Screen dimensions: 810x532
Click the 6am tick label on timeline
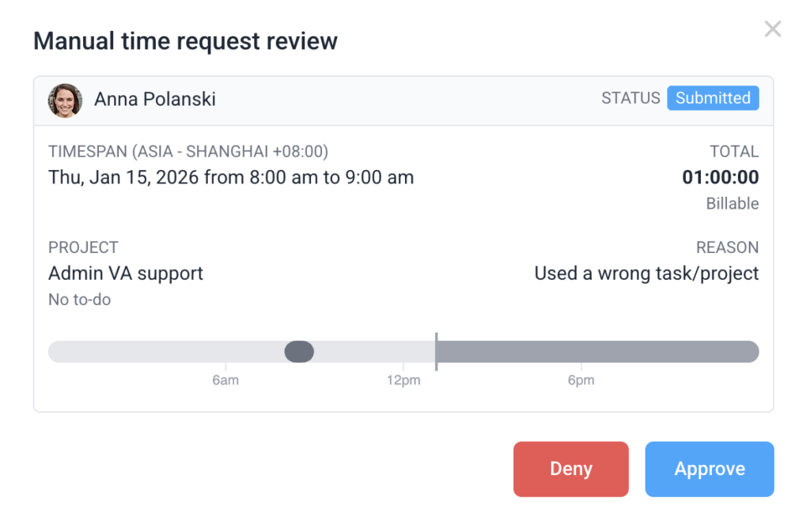tap(225, 381)
